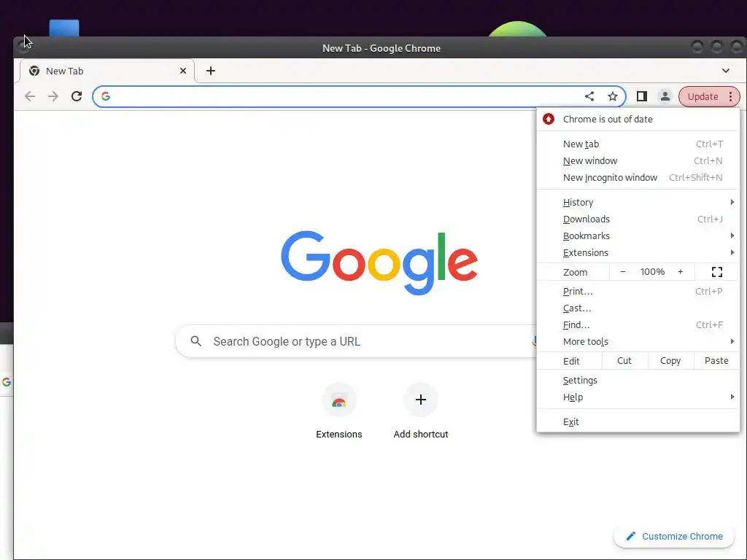Select New tab from the menu
Viewport: 747px width, 560px height.
point(638,144)
